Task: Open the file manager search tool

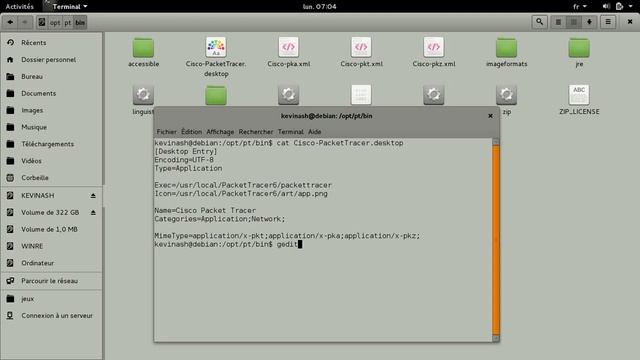Action: (539, 22)
